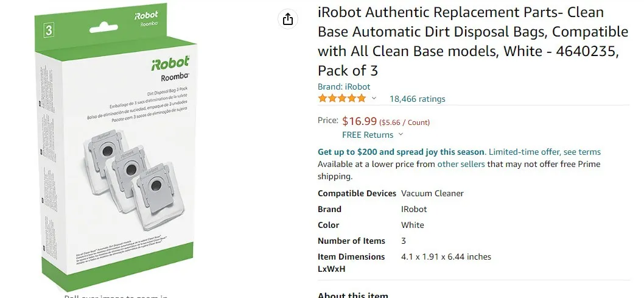
Task: Click the iRobot logo on box front
Action: coord(170,63)
